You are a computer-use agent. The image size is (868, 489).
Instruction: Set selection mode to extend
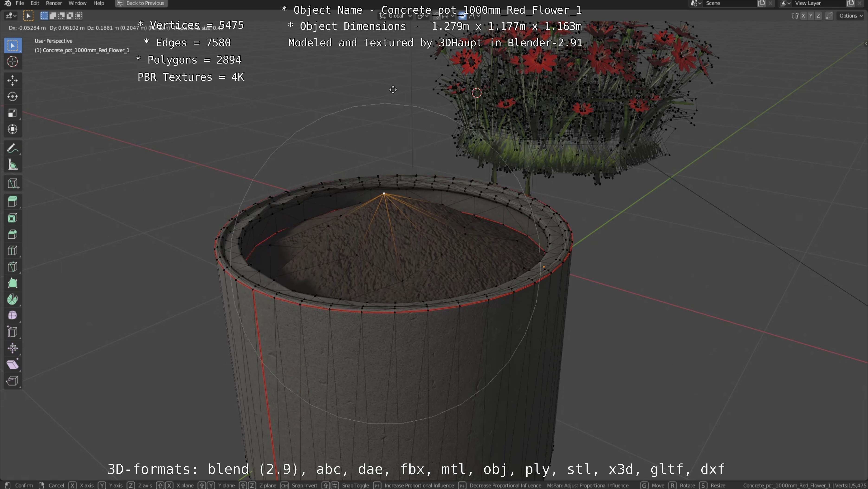(x=53, y=16)
